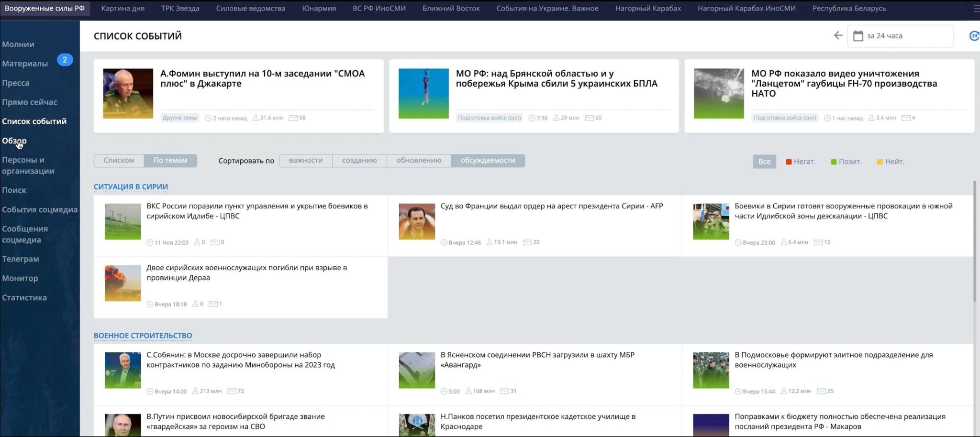Switch view to Списком
The width and height of the screenshot is (980, 437).
click(119, 161)
